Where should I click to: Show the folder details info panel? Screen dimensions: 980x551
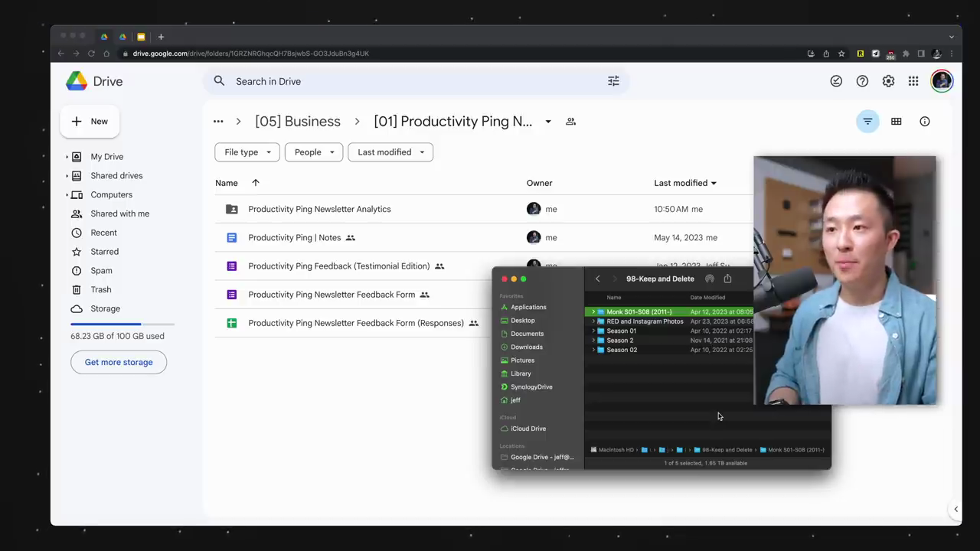925,122
